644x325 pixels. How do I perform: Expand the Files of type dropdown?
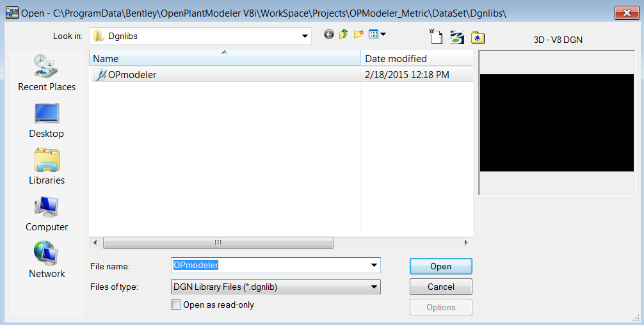374,287
